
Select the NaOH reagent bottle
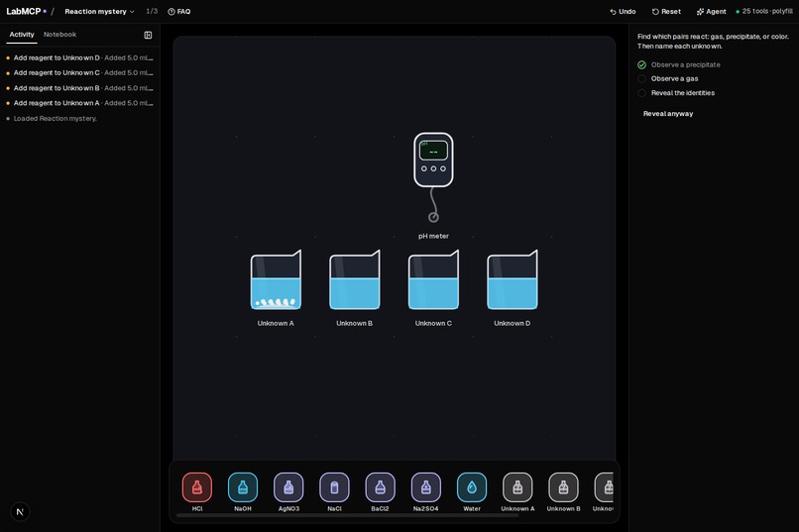tap(243, 487)
